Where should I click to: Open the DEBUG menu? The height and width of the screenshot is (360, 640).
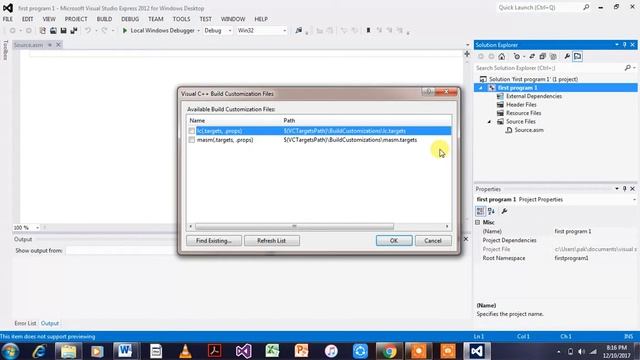click(x=130, y=19)
